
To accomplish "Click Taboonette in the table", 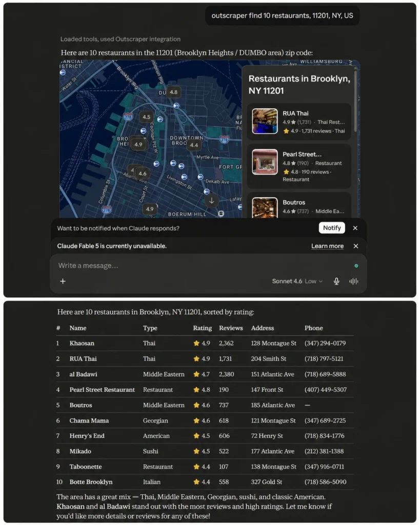I will [86, 467].
